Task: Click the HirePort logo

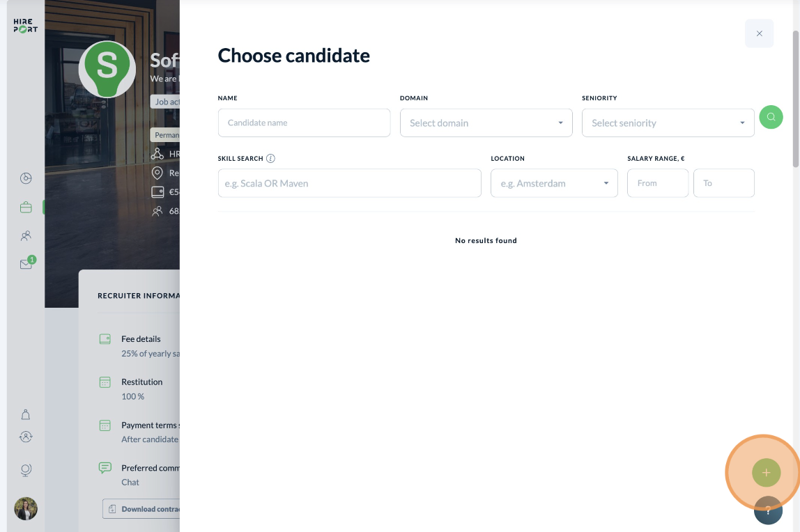Action: click(26, 26)
